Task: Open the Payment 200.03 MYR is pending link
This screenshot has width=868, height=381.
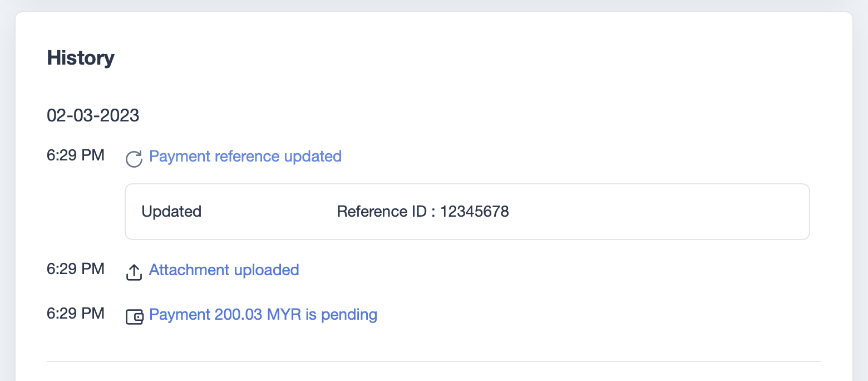Action: [263, 315]
